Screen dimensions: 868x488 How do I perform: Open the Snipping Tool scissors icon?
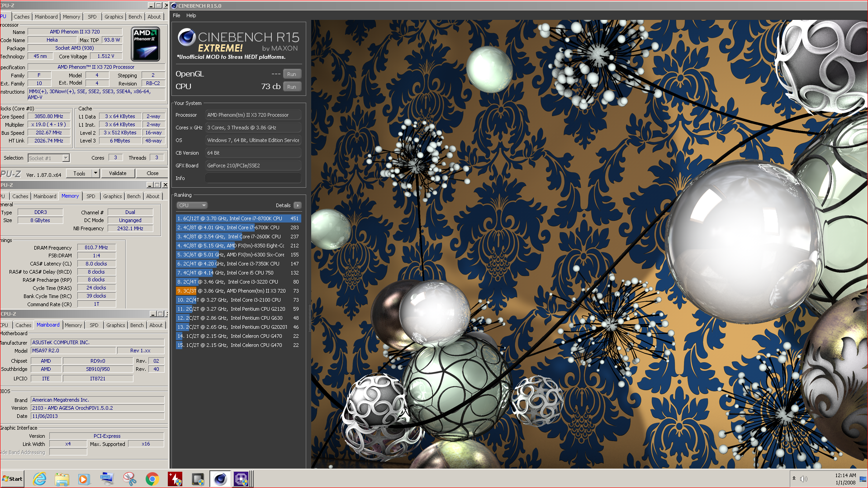point(130,479)
